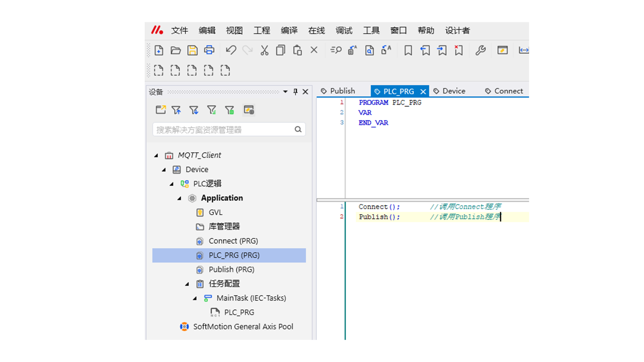Viewport: 644px width, 362px height.
Task: Open the 工具 menu
Action: [371, 31]
